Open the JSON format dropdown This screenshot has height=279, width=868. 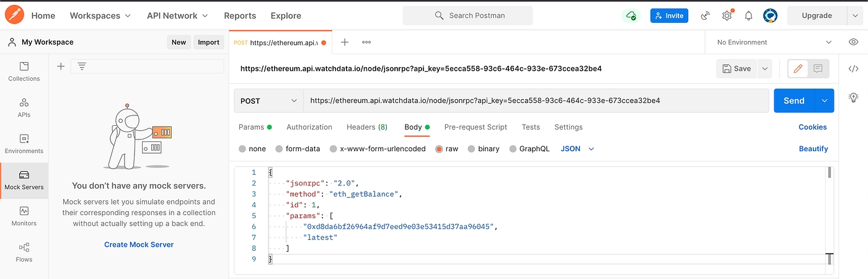click(x=577, y=149)
